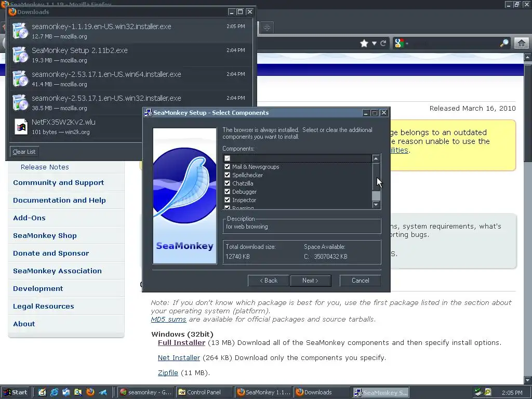Uncheck Debugger component
The height and width of the screenshot is (399, 532).
click(228, 191)
